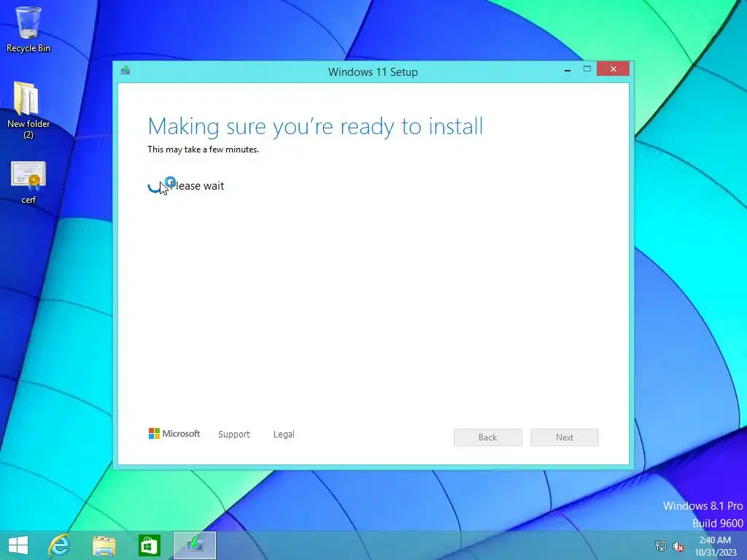Click the muted volume tray icon
The image size is (747, 560).
coord(678,546)
